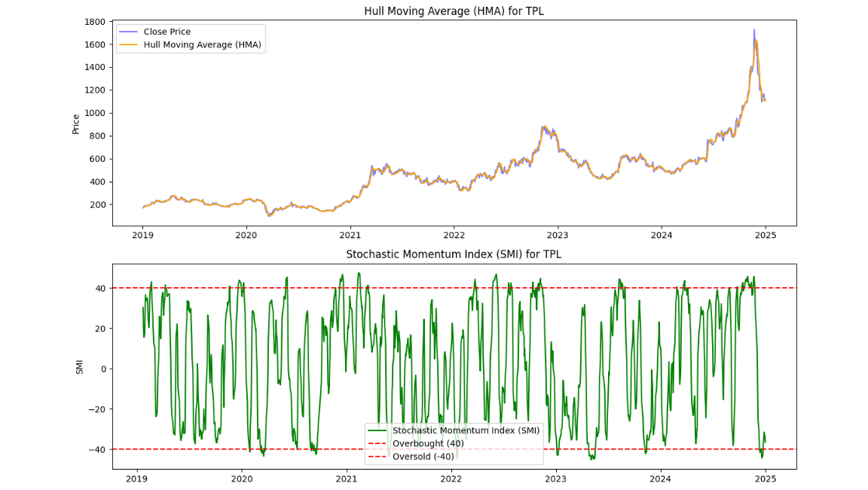Expand the 2023 tick label on the SMI x-axis

pyautogui.click(x=556, y=478)
